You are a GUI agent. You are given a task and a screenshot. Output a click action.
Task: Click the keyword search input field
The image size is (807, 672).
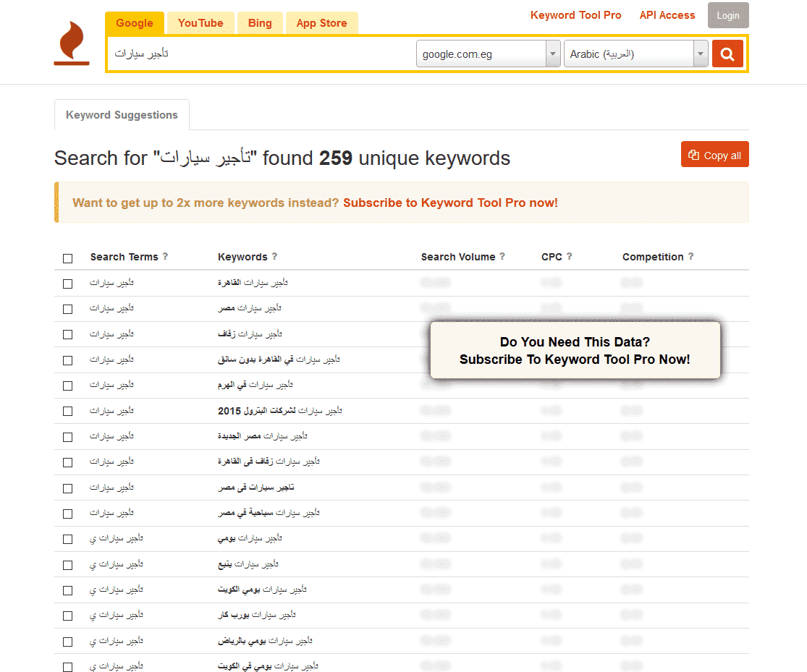261,54
